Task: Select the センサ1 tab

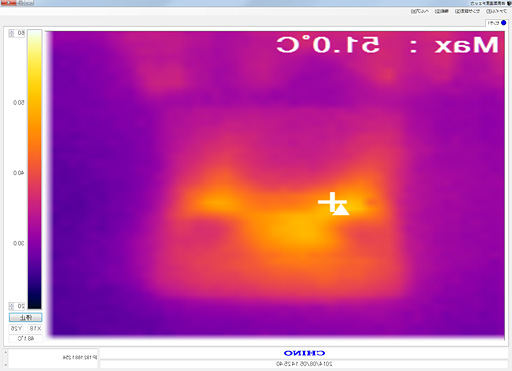Action: coord(496,23)
